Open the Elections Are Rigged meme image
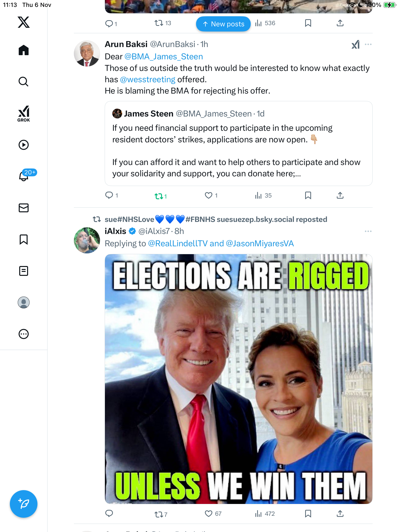399x532 pixels. click(238, 379)
